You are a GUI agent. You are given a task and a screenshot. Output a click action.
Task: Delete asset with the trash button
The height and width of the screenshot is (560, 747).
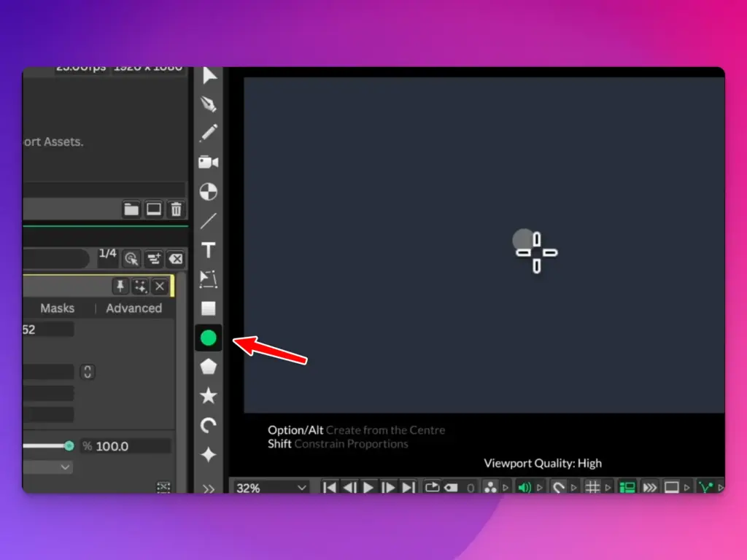pos(177,209)
